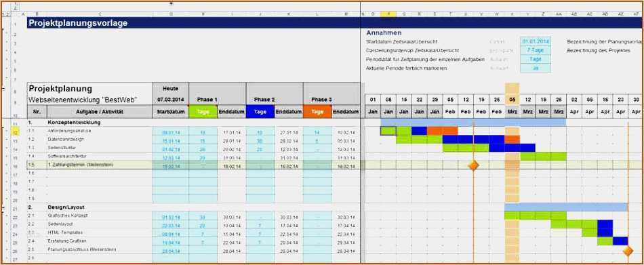Collapse the outline group beside row 21
This screenshot has height=265, width=644.
click(3, 207)
